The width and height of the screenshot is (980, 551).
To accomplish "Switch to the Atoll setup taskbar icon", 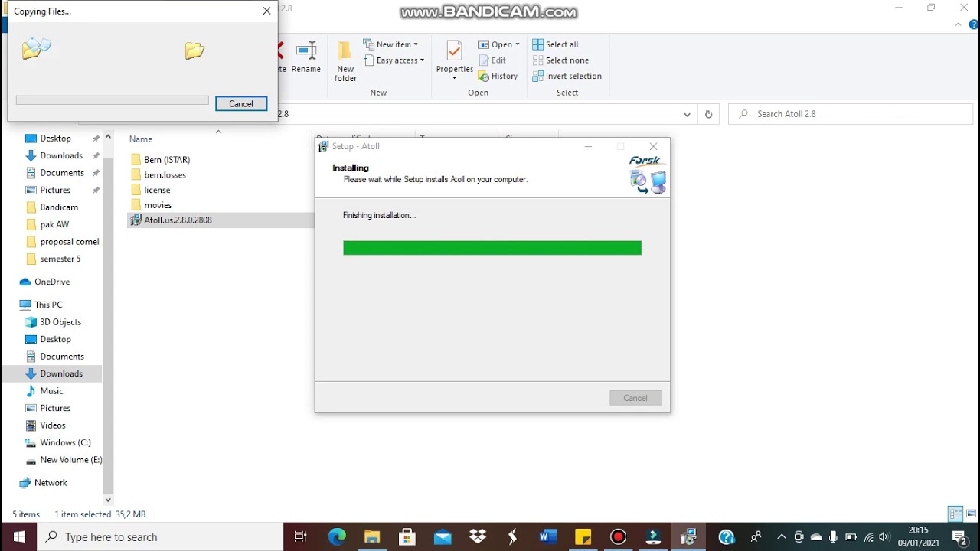I will pyautogui.click(x=688, y=536).
